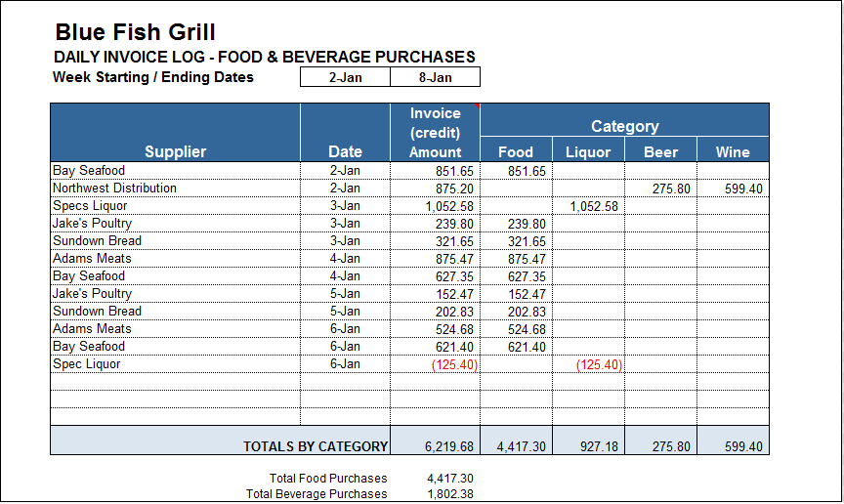The height and width of the screenshot is (504, 844).
Task: Click the red comment indicator on Invoice header
Action: click(x=477, y=105)
